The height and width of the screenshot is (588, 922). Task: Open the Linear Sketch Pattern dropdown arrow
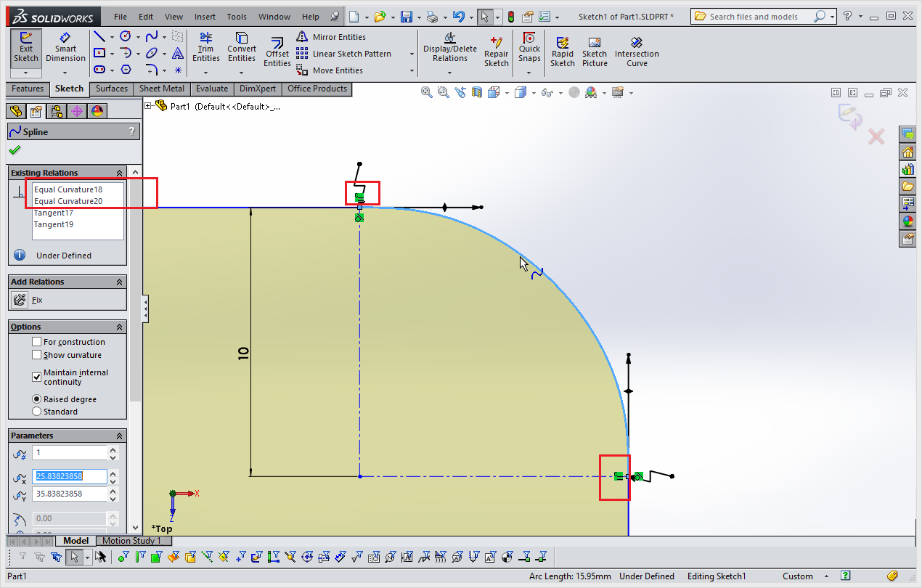(412, 54)
